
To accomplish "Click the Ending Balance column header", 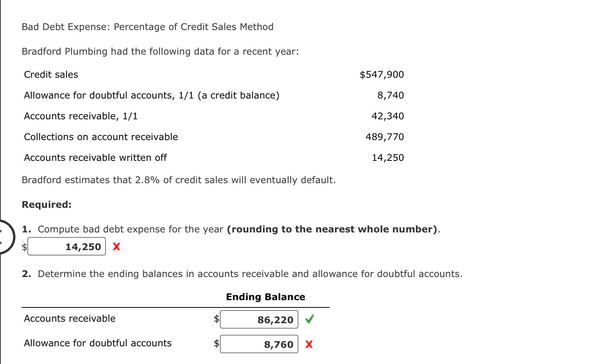I will (265, 297).
